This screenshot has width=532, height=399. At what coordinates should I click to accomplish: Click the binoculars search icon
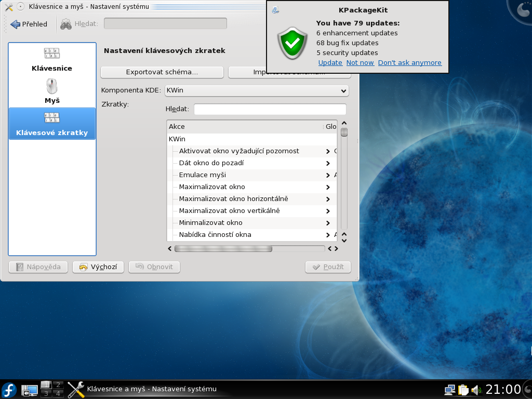click(66, 24)
